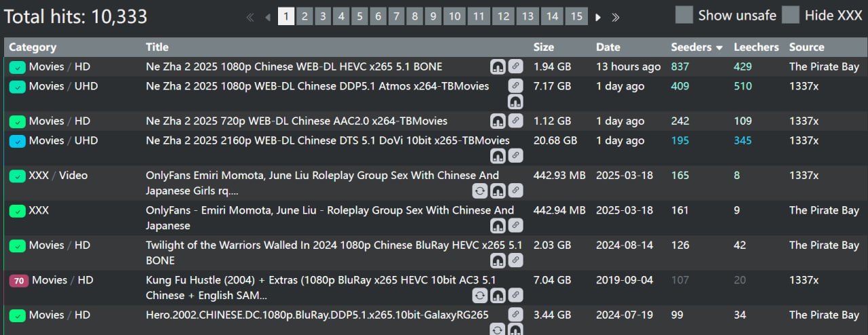The image size is (868, 335).
Task: Click magnet icon for Ne Zha 2 720p torrent
Action: pos(498,121)
